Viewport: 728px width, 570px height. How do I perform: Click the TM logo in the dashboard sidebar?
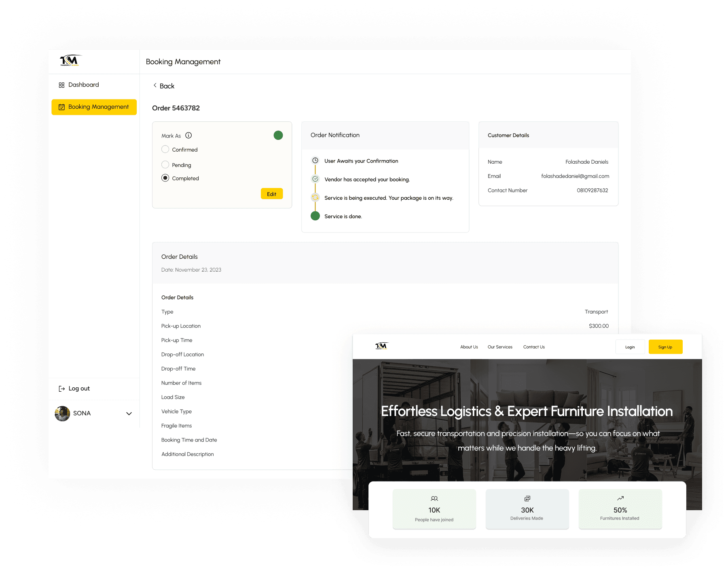pos(70,61)
